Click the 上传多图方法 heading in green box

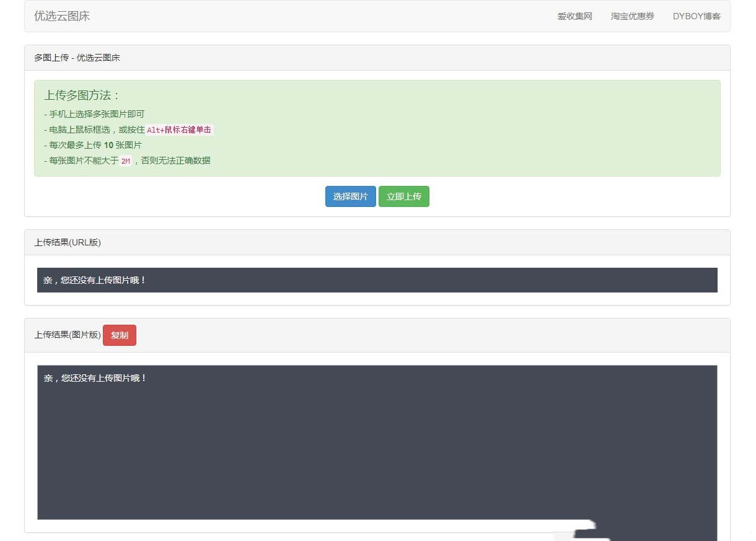82,95
